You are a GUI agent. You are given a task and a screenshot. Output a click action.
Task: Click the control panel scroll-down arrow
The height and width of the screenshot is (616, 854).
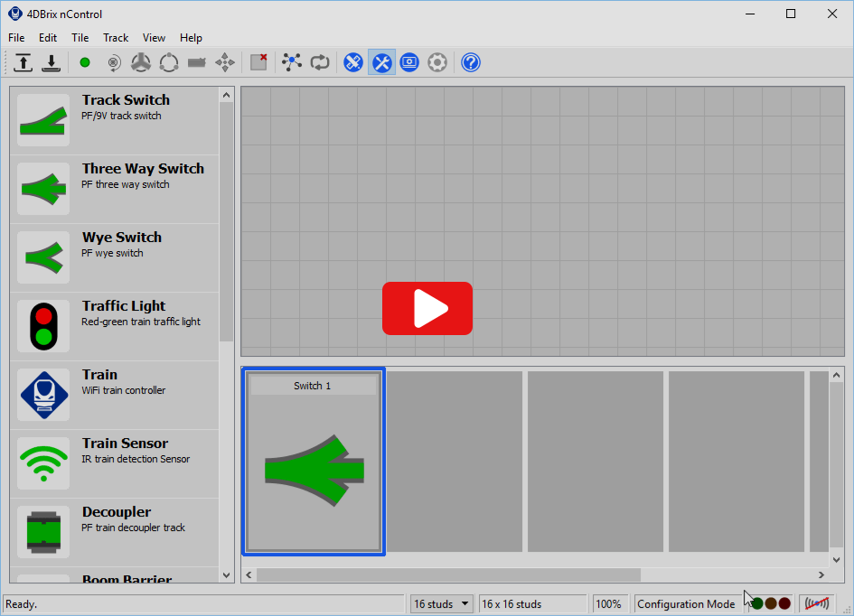click(837, 559)
